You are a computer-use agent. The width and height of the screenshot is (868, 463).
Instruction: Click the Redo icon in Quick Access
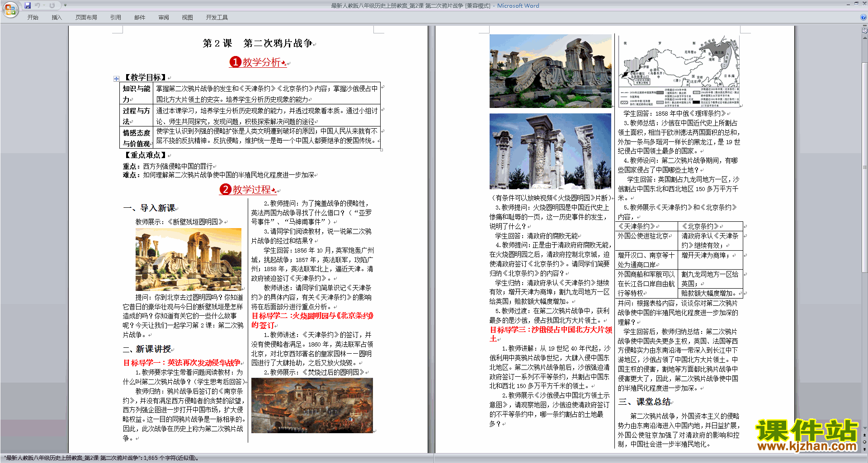click(x=52, y=5)
